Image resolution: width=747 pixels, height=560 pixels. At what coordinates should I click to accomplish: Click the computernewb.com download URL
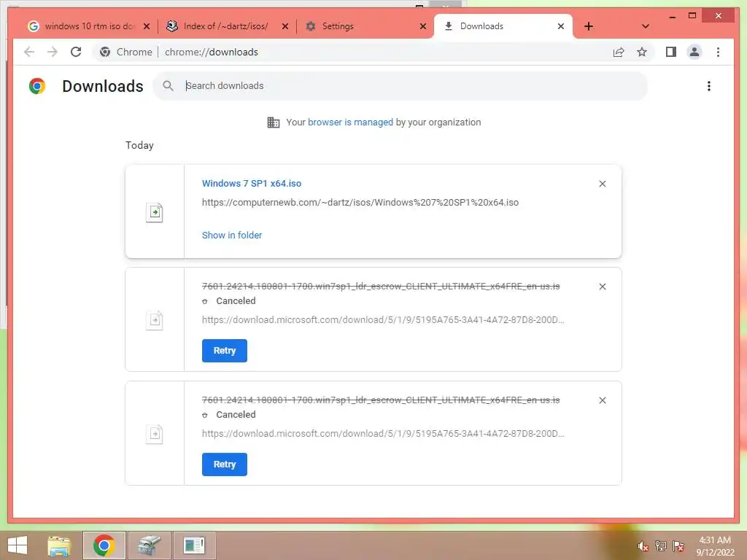pos(360,203)
